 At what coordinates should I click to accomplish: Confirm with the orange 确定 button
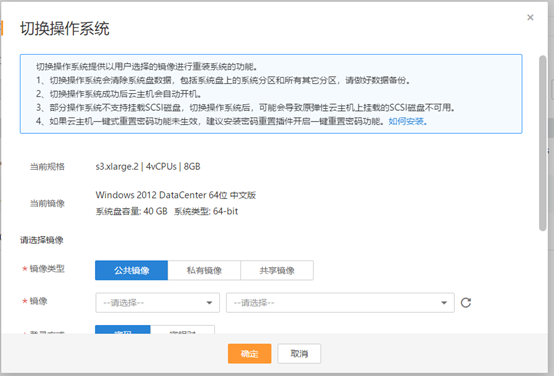249,353
